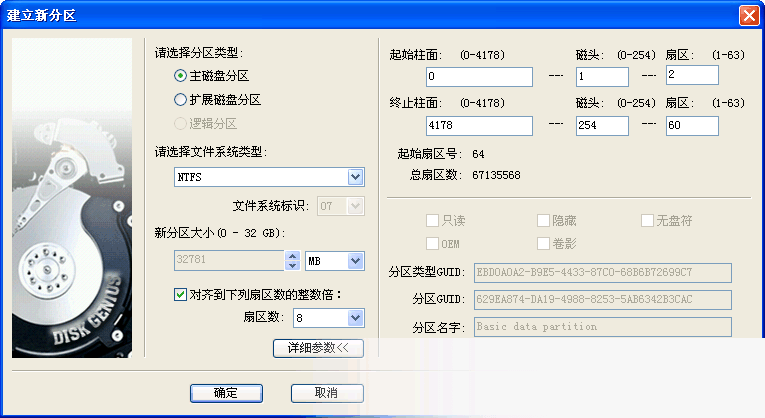Click the starting cylinder (起始柱面) field showing 0
The image size is (765, 418).
[479, 77]
